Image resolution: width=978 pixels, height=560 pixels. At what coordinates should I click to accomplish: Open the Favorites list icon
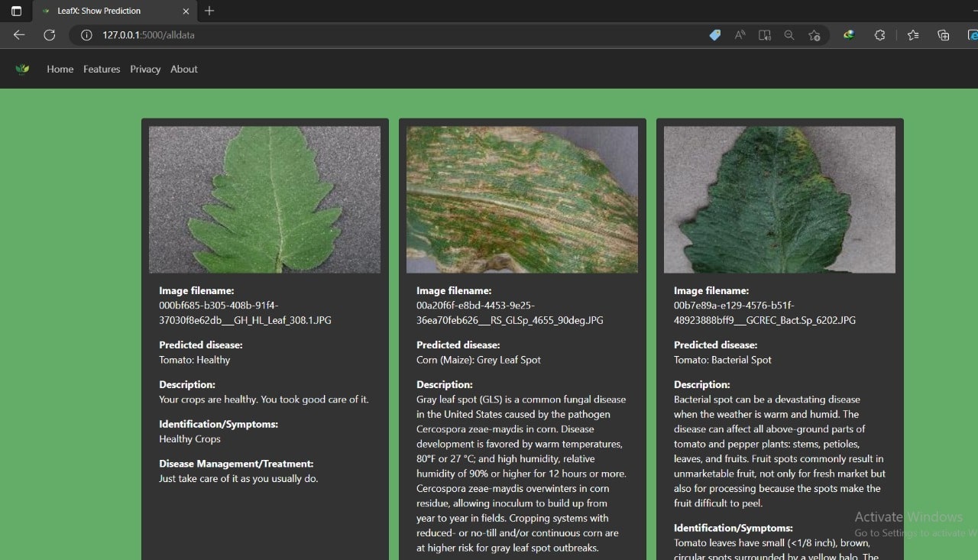coord(913,35)
